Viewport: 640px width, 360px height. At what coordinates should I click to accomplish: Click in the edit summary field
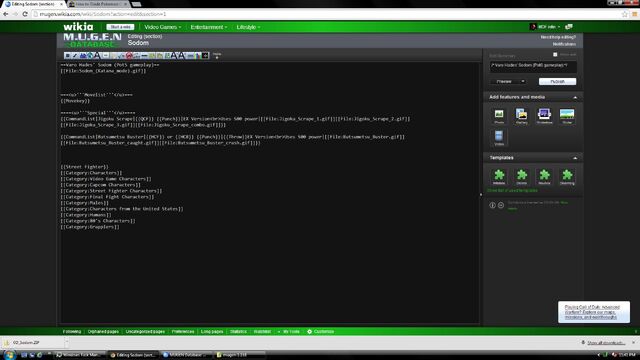tap(533, 67)
